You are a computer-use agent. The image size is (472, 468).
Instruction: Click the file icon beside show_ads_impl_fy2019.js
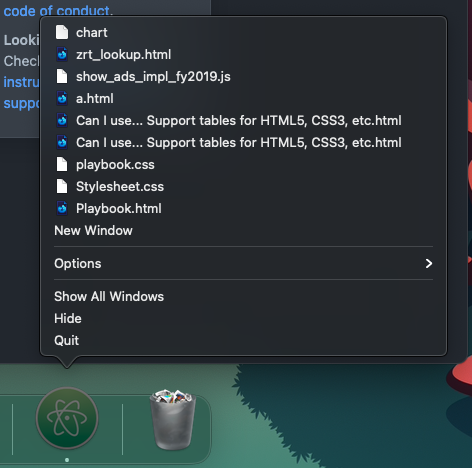(x=62, y=76)
